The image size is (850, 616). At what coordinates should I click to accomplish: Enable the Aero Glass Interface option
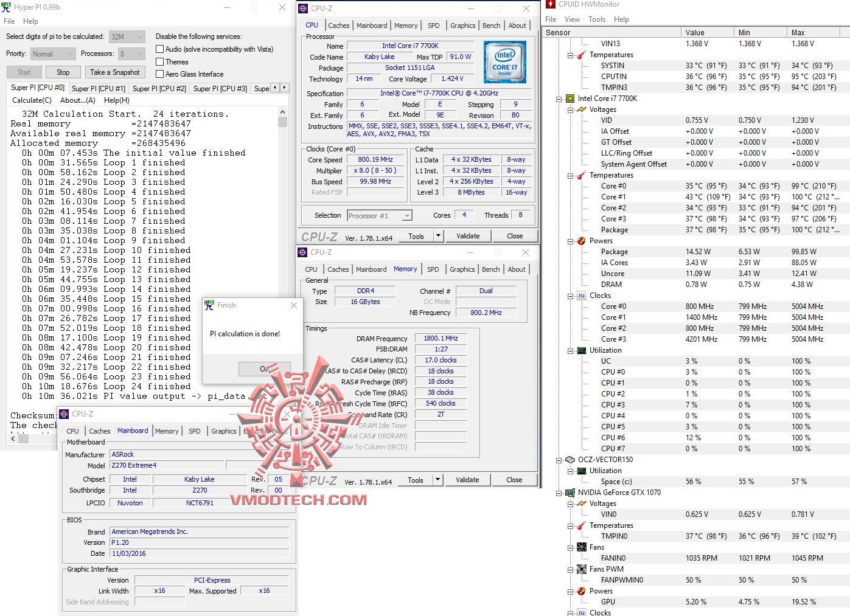coord(159,74)
